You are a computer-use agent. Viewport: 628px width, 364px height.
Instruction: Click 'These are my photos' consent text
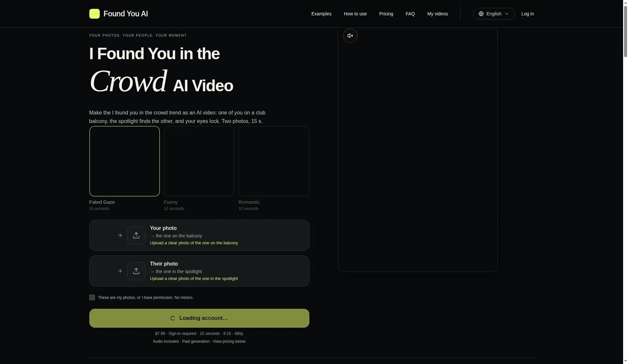coord(146,298)
